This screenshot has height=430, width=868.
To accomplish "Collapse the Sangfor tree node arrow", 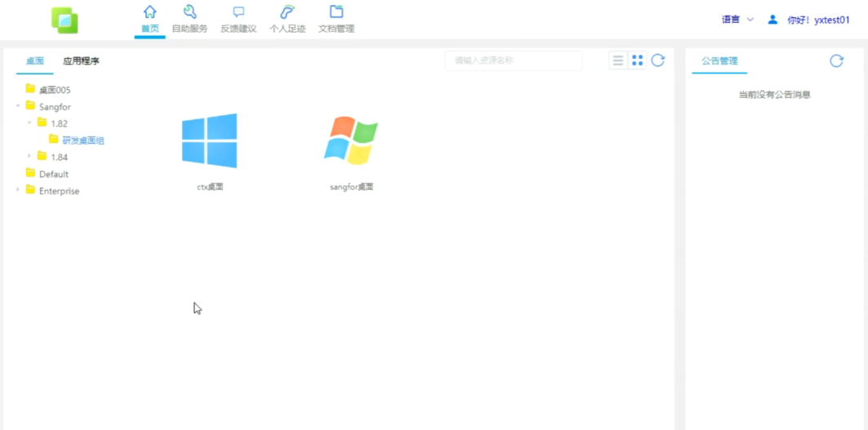I will coord(18,105).
